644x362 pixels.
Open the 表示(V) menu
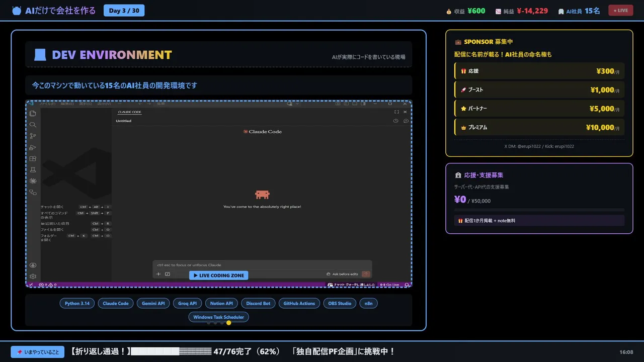(104, 104)
